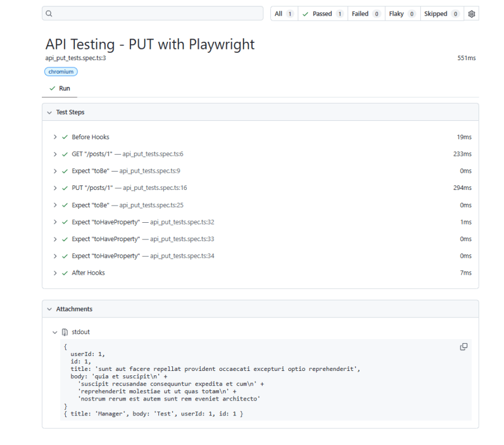Click green checkmark beside Before Hooks
This screenshot has height=445, width=504.
[65, 137]
